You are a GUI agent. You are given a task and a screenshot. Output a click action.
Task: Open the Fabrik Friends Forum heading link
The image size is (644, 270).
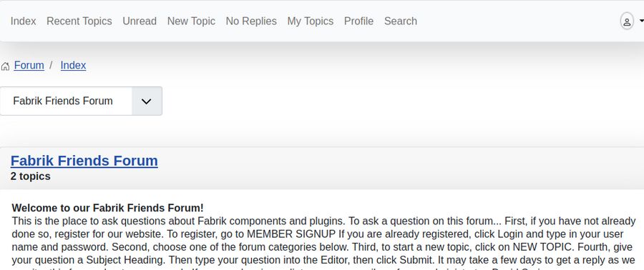point(84,161)
